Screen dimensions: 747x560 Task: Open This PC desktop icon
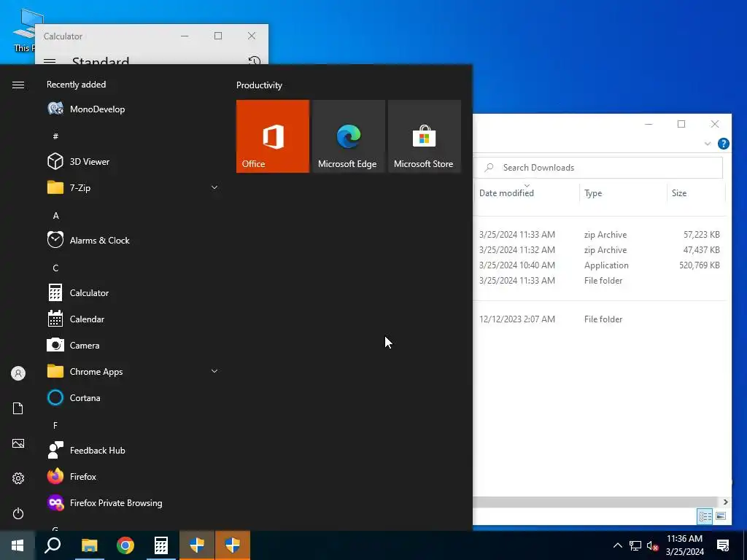point(24,31)
